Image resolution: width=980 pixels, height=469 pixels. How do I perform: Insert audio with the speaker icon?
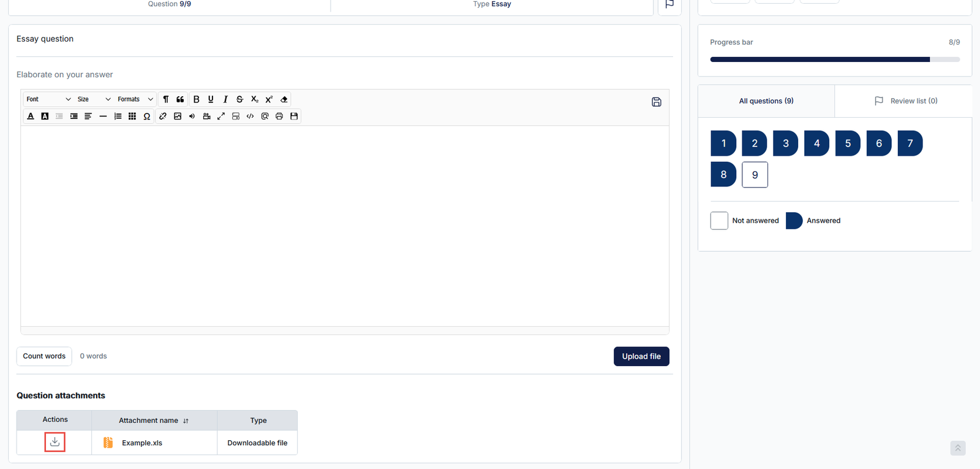click(x=192, y=116)
